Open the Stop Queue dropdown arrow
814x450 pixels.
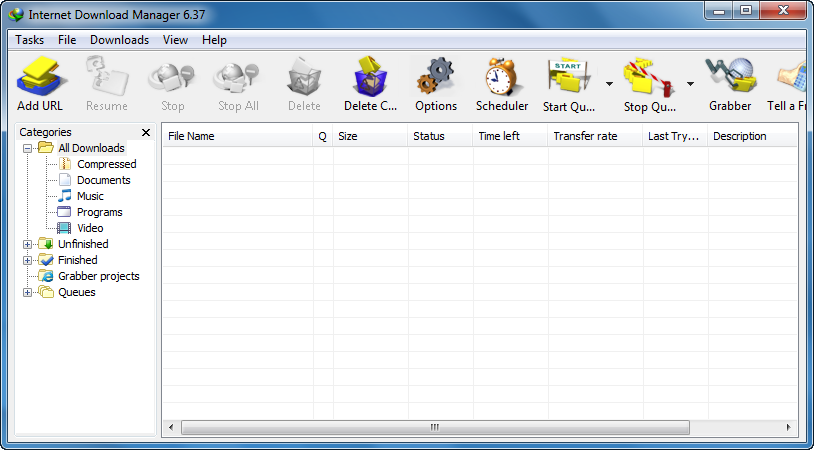(x=690, y=84)
